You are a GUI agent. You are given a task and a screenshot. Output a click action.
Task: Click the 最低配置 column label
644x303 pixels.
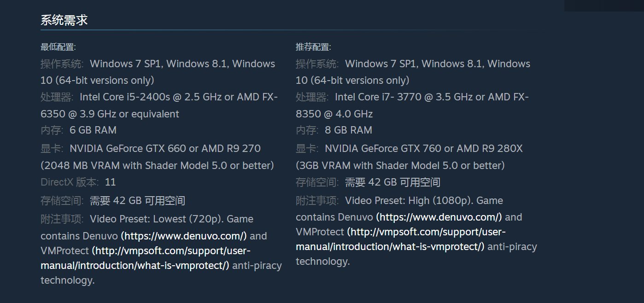(58, 47)
